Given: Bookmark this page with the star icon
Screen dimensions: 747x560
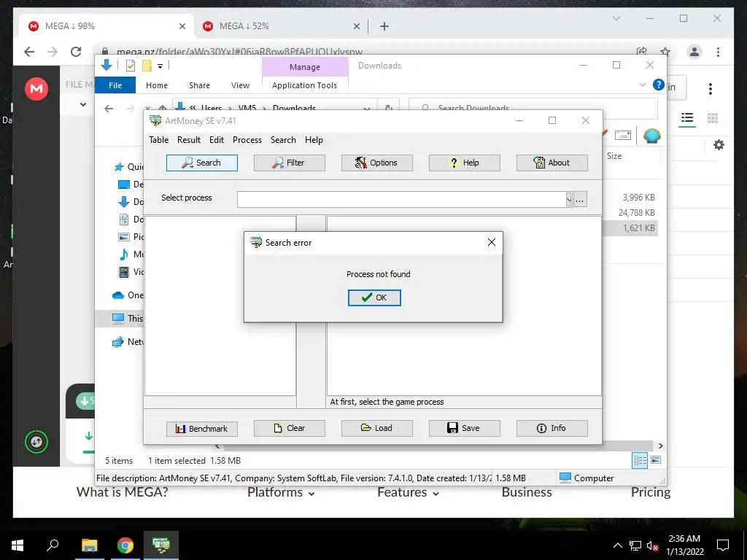Looking at the screenshot, I should (x=665, y=52).
